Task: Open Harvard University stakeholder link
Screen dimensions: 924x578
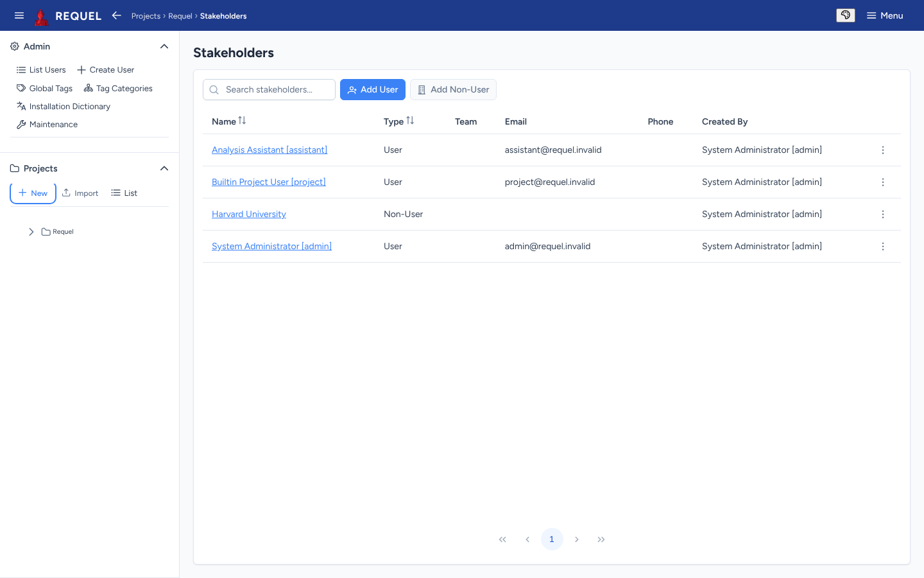Action: pyautogui.click(x=249, y=215)
